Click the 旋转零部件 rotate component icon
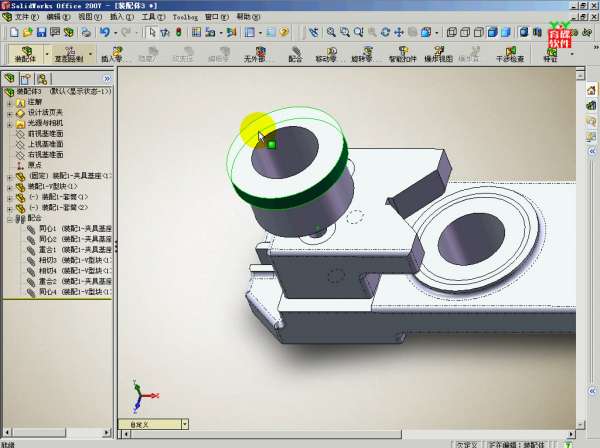 [x=361, y=54]
